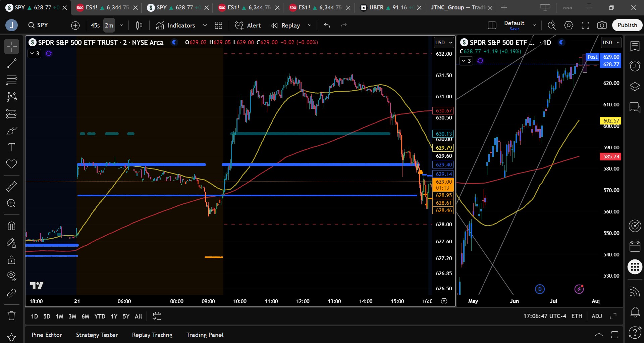The image size is (644, 343).
Task: Toggle ETH extended trading hours
Action: (x=577, y=316)
